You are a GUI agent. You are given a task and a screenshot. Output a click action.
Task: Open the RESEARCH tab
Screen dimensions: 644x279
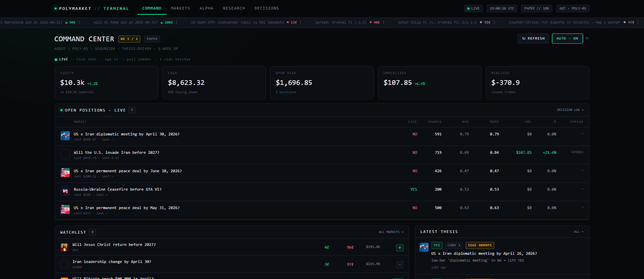pos(234,8)
